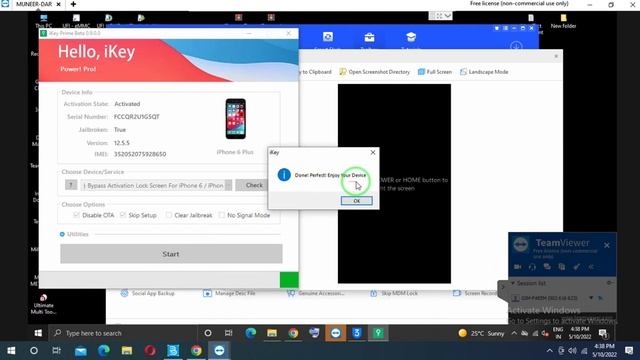
Task: Open the session entry dropdown arrow in TeamViewer
Action: [x=591, y=298]
